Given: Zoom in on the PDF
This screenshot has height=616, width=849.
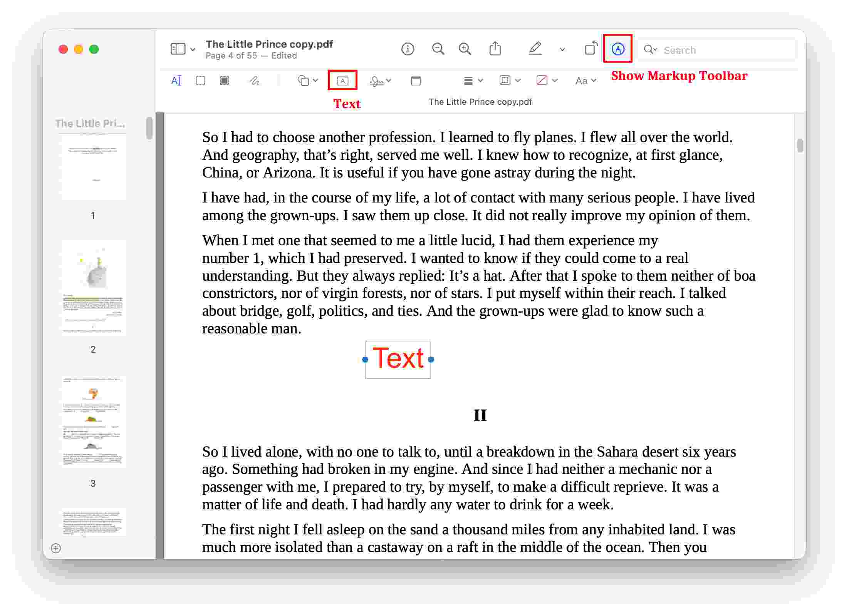Looking at the screenshot, I should tap(465, 49).
